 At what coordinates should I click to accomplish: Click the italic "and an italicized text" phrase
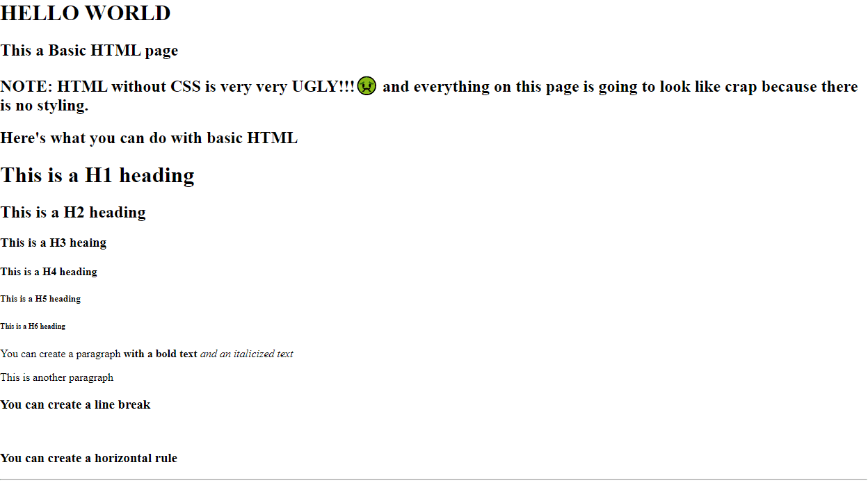point(247,354)
